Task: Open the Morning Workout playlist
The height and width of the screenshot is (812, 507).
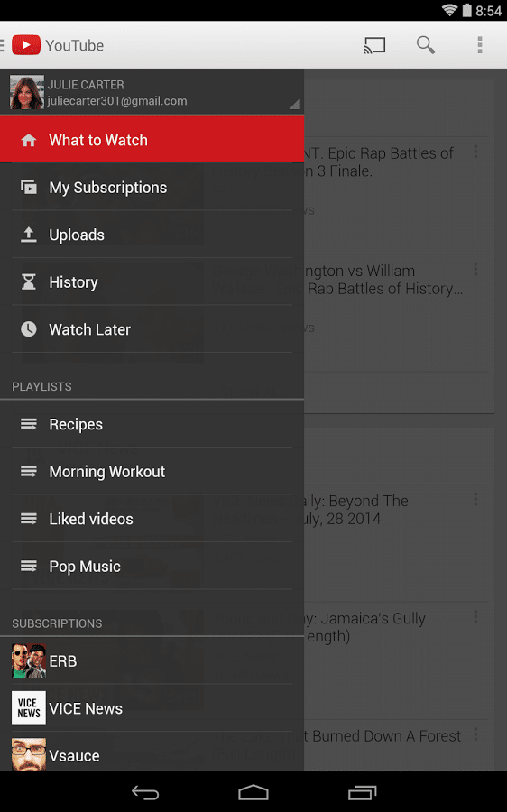Action: 152,471
